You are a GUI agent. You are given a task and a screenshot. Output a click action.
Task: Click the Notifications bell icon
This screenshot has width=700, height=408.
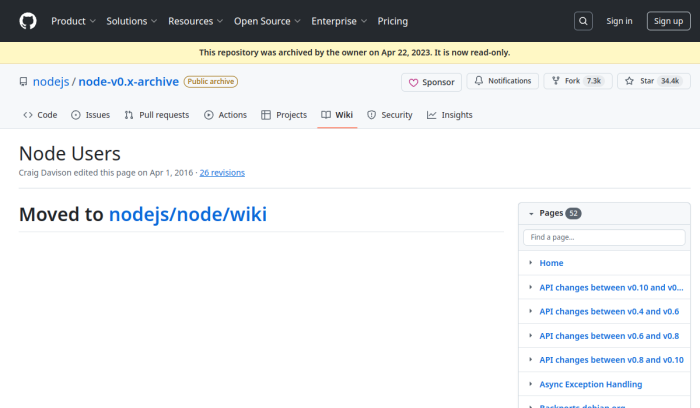click(479, 80)
